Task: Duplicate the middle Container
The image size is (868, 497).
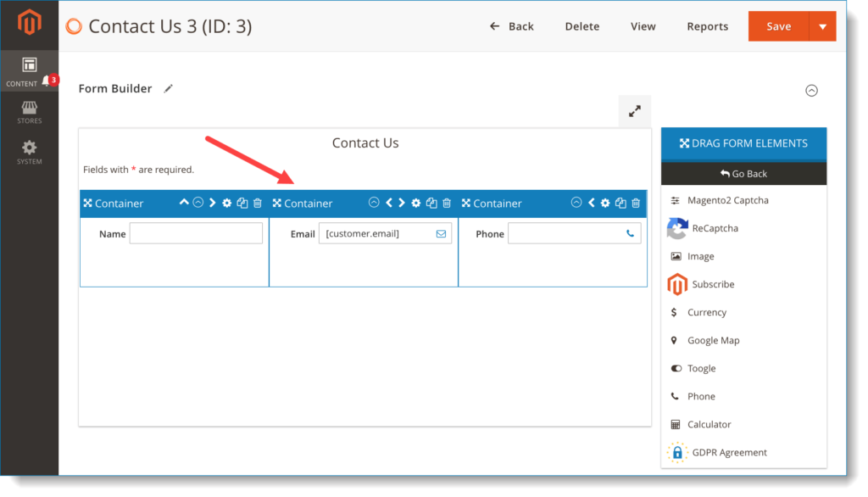Action: coord(430,203)
